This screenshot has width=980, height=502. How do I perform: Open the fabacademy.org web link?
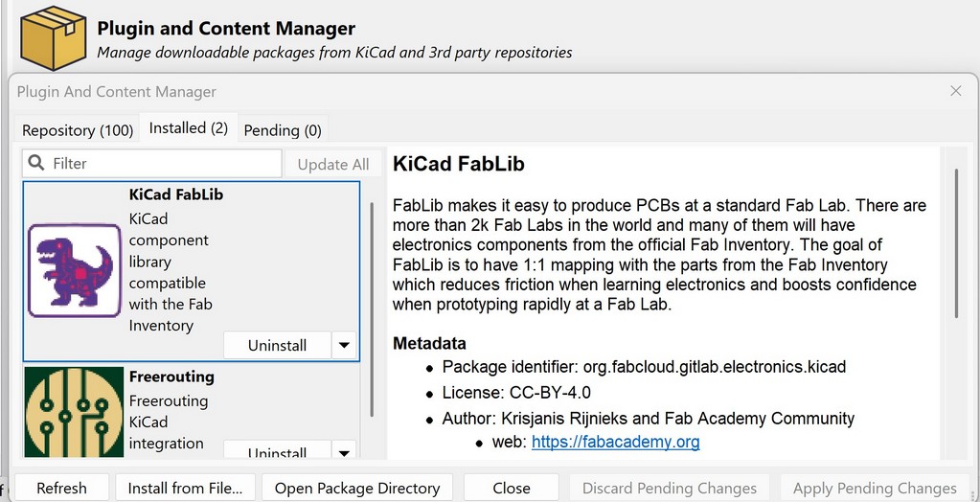(615, 442)
